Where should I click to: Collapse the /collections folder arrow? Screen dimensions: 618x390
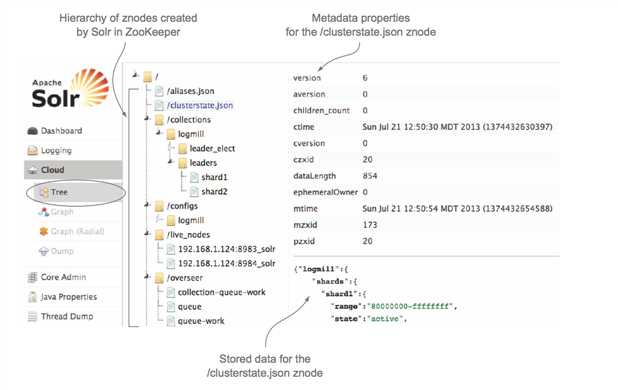click(147, 118)
